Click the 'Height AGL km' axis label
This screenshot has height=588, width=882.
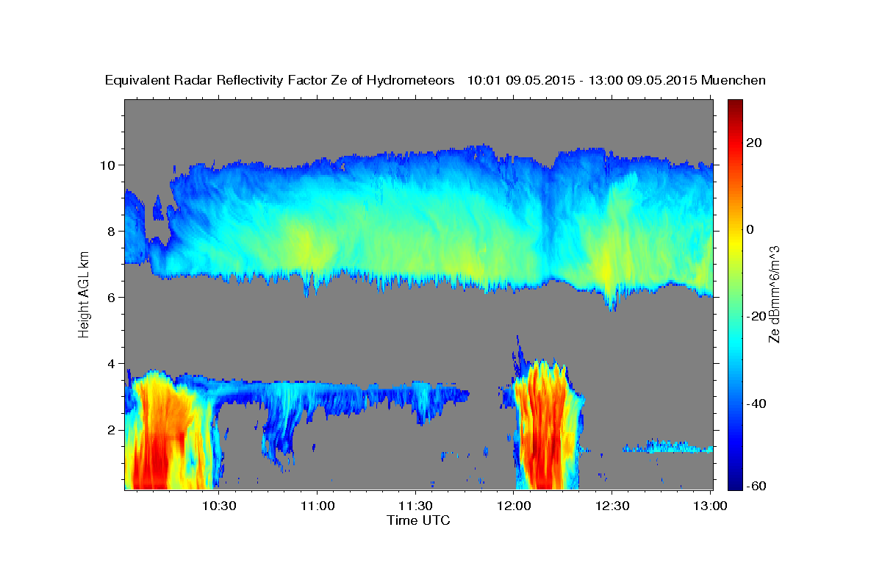[85, 293]
